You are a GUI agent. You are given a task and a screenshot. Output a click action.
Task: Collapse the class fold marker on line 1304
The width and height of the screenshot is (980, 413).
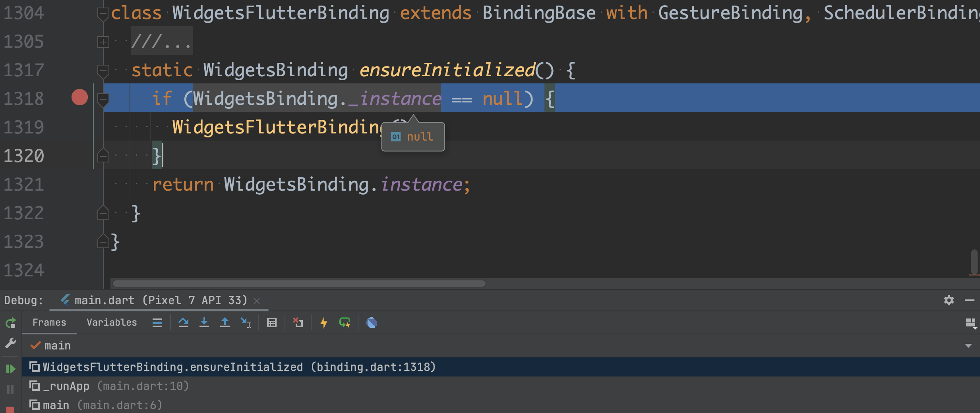(103, 14)
